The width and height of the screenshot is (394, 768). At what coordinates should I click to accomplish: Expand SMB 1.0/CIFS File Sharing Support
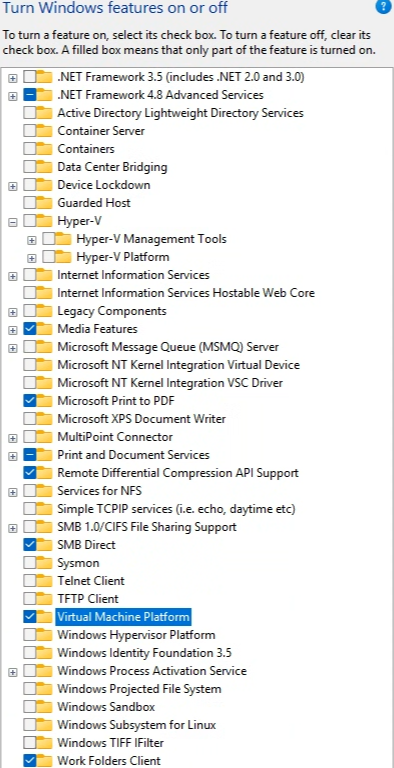(x=13, y=528)
